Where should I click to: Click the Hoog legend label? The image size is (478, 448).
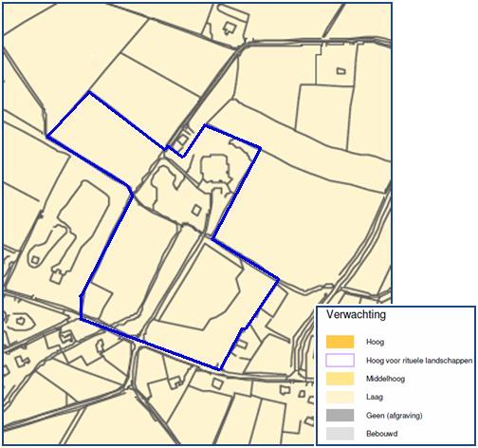pyautogui.click(x=375, y=342)
